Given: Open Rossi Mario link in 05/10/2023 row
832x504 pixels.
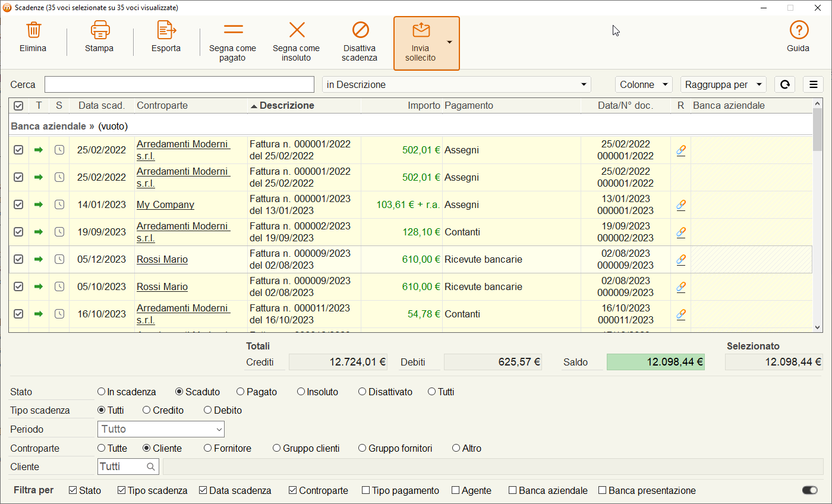Looking at the screenshot, I should [x=162, y=286].
